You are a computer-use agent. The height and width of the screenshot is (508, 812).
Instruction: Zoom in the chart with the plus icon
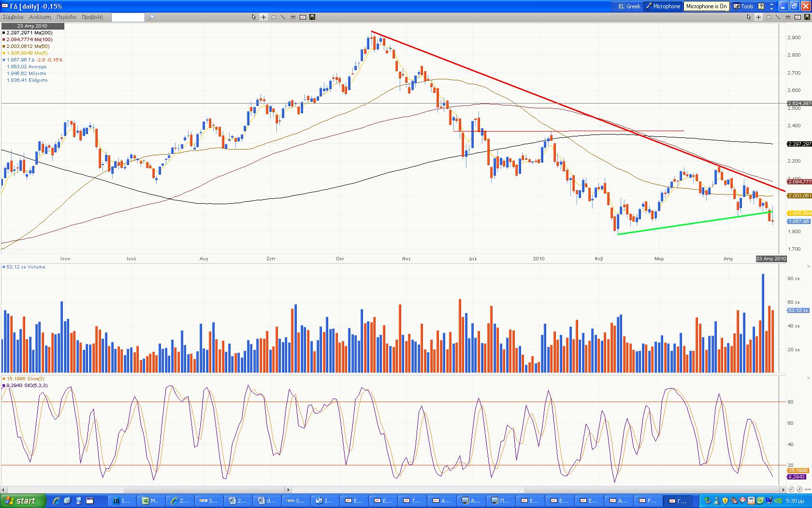(799, 490)
